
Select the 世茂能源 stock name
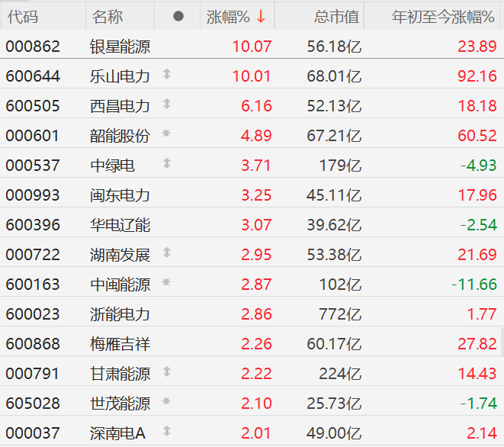pos(120,404)
